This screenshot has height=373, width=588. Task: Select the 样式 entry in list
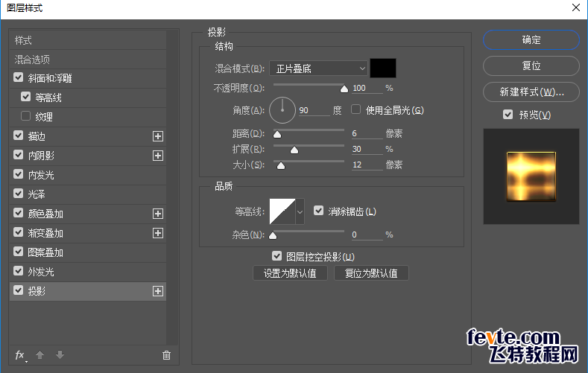coord(88,40)
